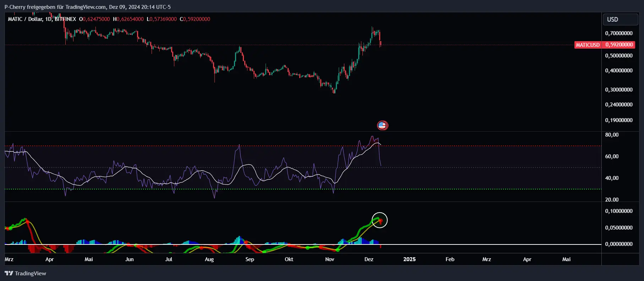
Task: Click the 0,30000000 price axis label
Action: pos(619,90)
